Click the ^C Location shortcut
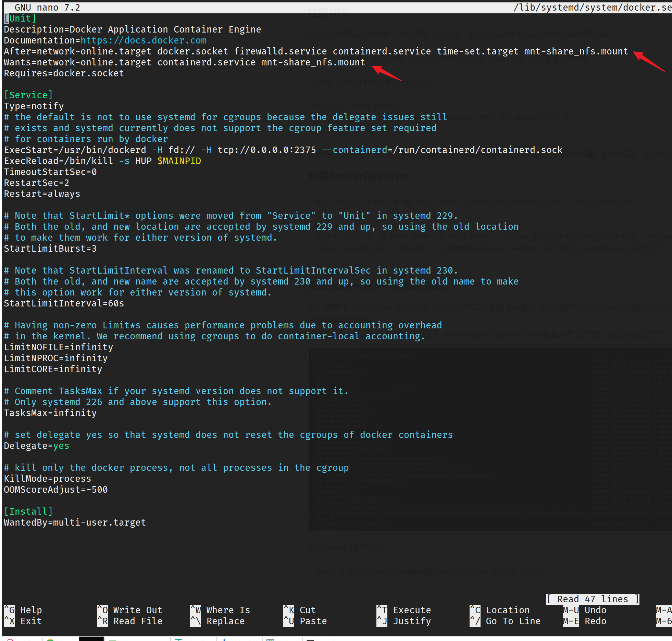This screenshot has height=641, width=672. [x=500, y=610]
